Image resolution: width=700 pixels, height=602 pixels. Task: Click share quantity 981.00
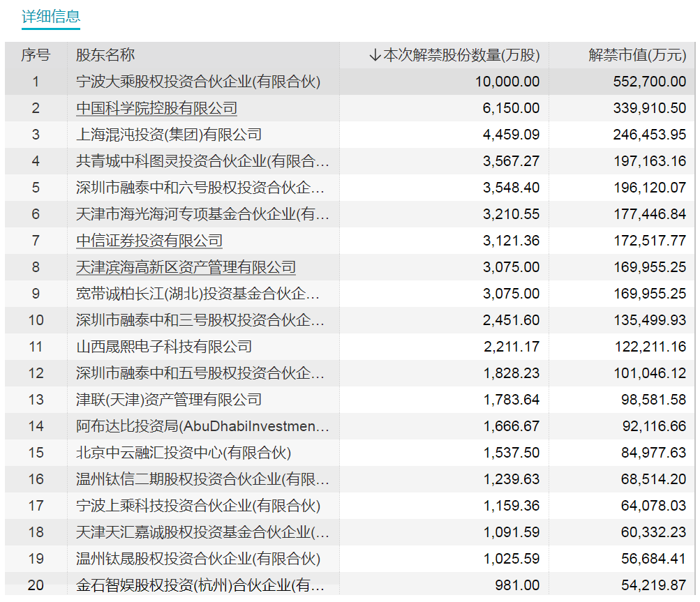[x=517, y=585]
